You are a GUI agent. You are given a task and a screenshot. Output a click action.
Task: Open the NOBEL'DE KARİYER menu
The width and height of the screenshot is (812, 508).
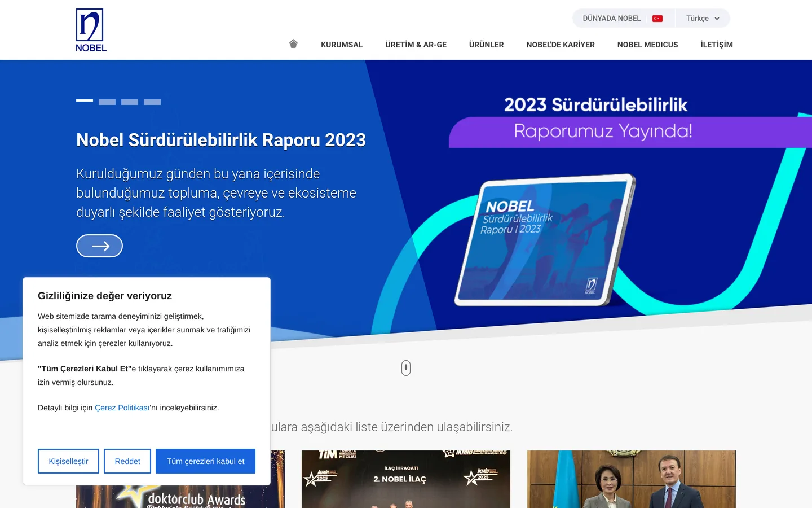click(561, 45)
